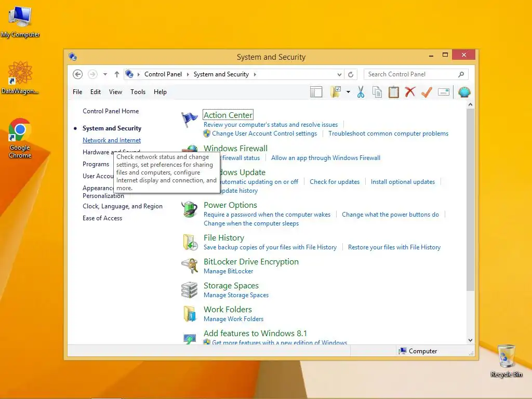Click Manage BitLocker link
This screenshot has height=399, width=532.
point(229,271)
